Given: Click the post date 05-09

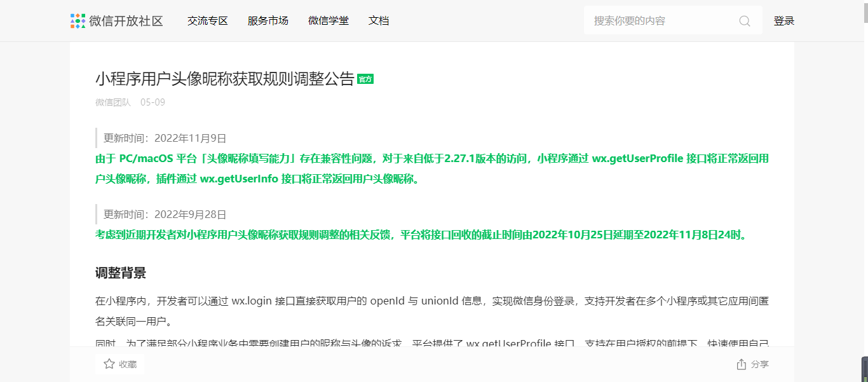Looking at the screenshot, I should point(153,102).
